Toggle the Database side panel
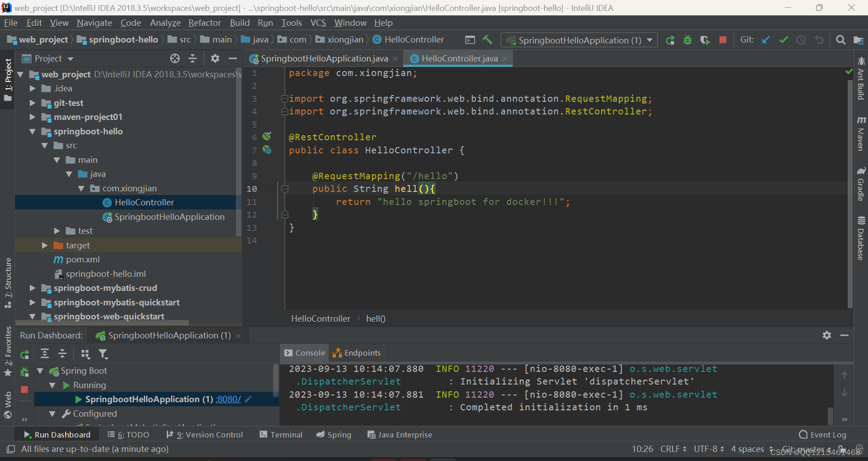The image size is (868, 461). pyautogui.click(x=861, y=238)
